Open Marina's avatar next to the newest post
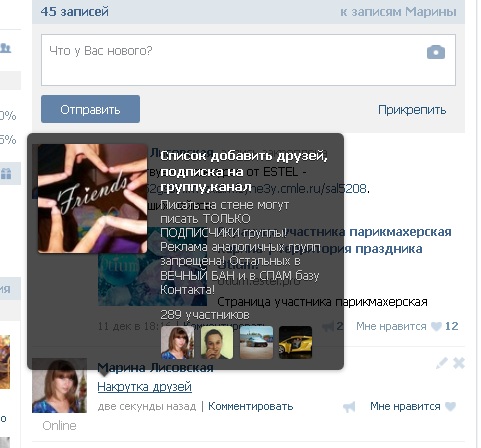481x448 pixels. (x=59, y=386)
